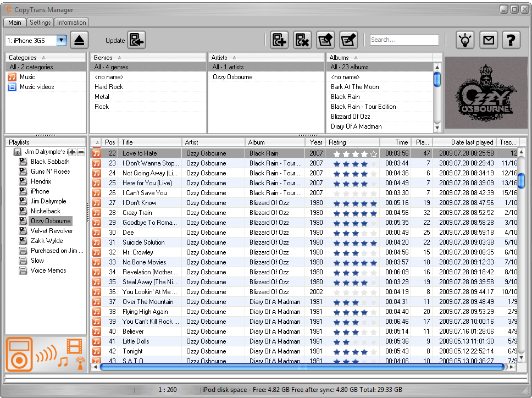
Task: Open the Settings tab
Action: point(40,23)
